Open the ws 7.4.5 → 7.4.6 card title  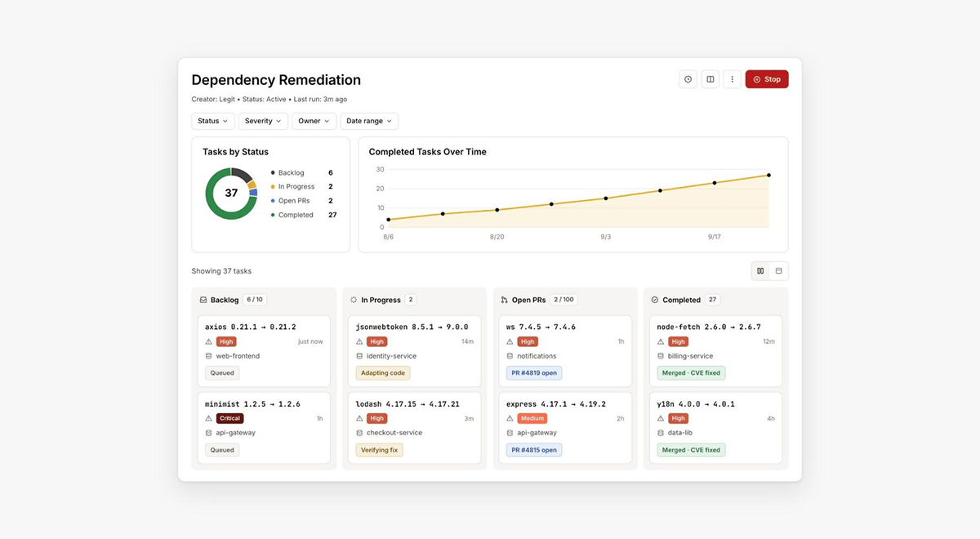point(541,327)
